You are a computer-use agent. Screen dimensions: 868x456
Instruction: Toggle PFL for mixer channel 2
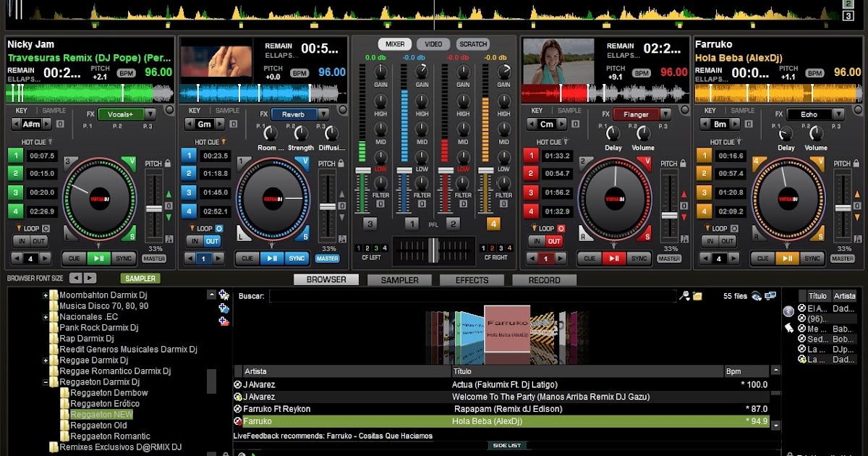[x=454, y=224]
